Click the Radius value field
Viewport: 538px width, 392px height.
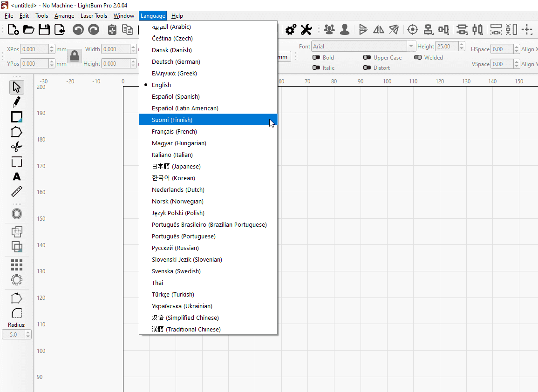(x=14, y=334)
